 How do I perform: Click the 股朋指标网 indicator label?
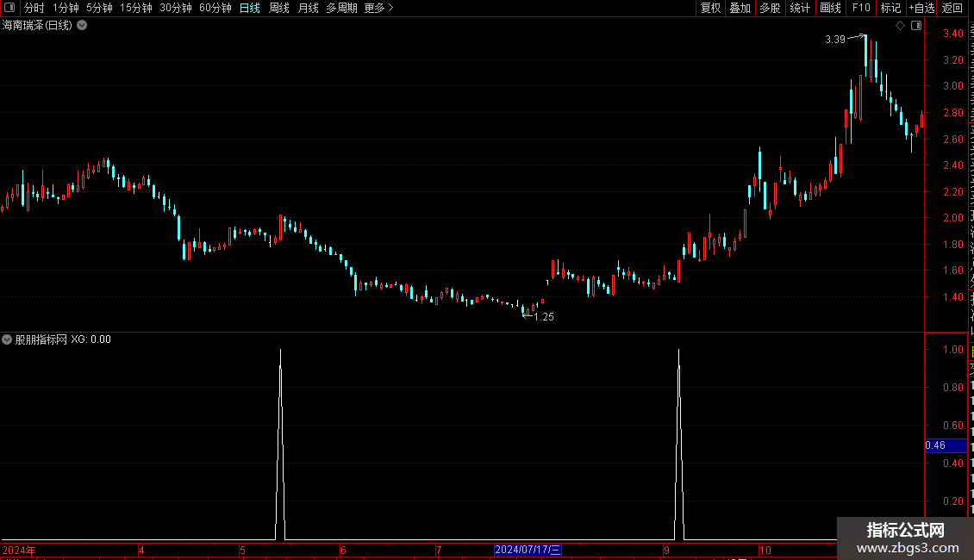coord(41,339)
